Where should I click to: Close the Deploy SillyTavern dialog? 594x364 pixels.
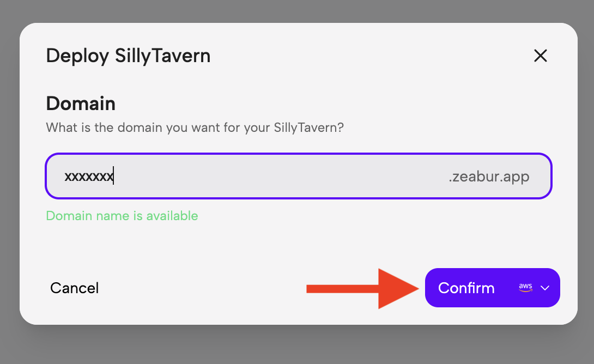point(540,56)
